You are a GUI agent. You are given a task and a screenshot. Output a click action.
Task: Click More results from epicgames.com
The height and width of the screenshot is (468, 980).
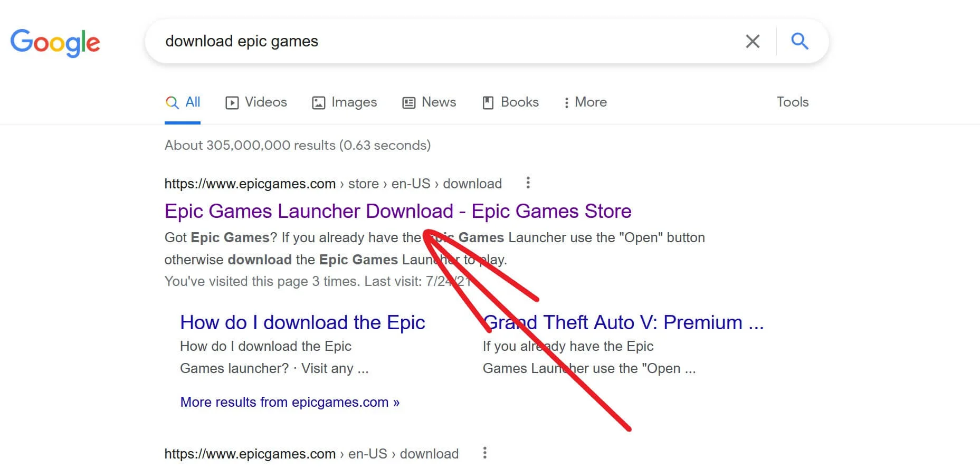[x=290, y=402]
